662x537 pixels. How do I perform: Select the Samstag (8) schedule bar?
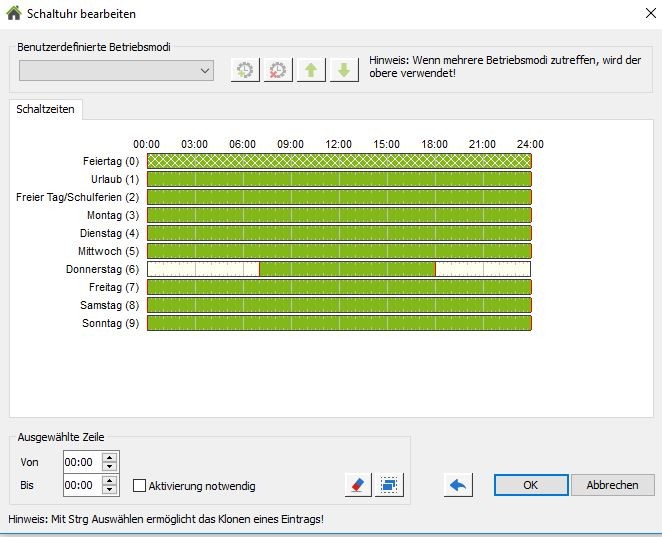point(339,305)
